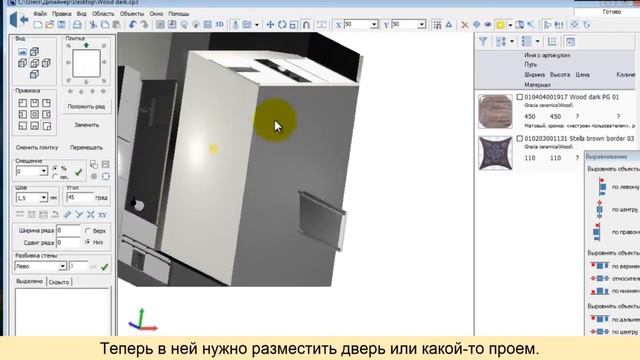Click the yellow highlight tool icon
Image resolution: width=640 pixels, height=360 pixels.
pos(500,25)
